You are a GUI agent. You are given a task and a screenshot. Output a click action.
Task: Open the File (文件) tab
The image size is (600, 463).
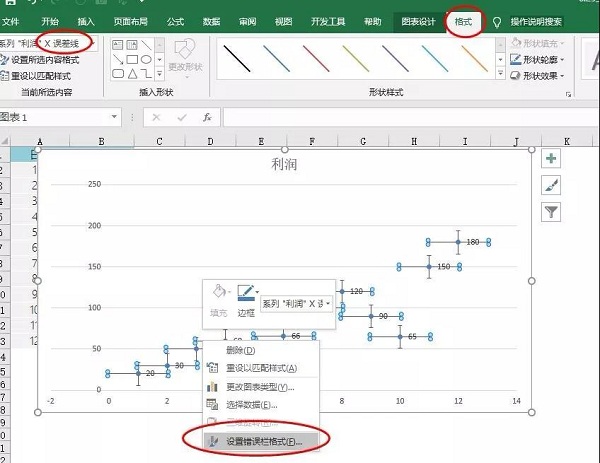[10, 22]
